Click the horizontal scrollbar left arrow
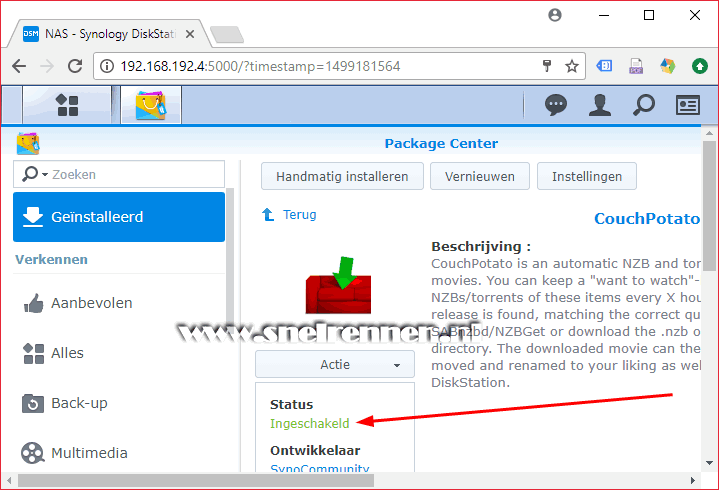 (9, 480)
